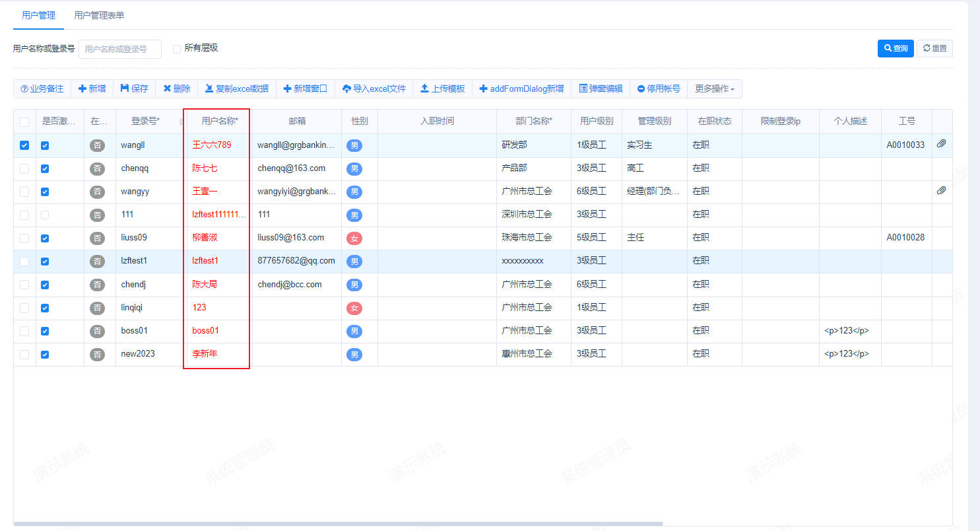The width and height of the screenshot is (980, 531).
Task: Select the 用户管理 tab
Action: 38,15
